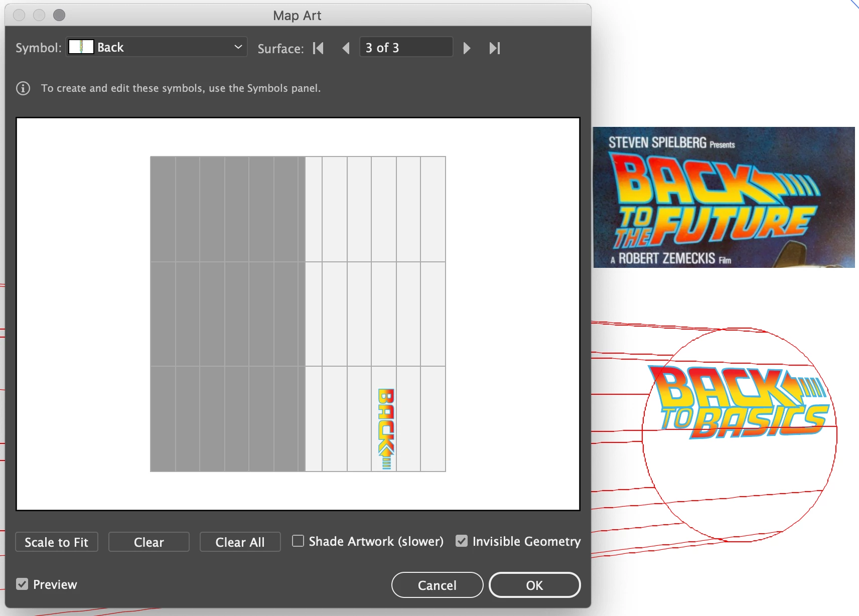Go to the next surface
859x616 pixels.
coord(467,48)
